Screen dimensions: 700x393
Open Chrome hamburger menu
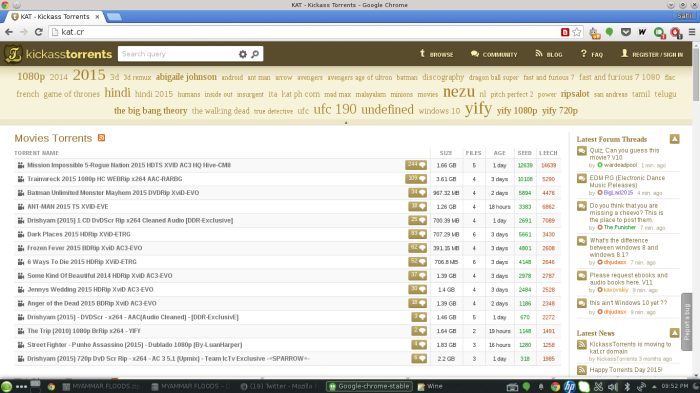coord(692,32)
